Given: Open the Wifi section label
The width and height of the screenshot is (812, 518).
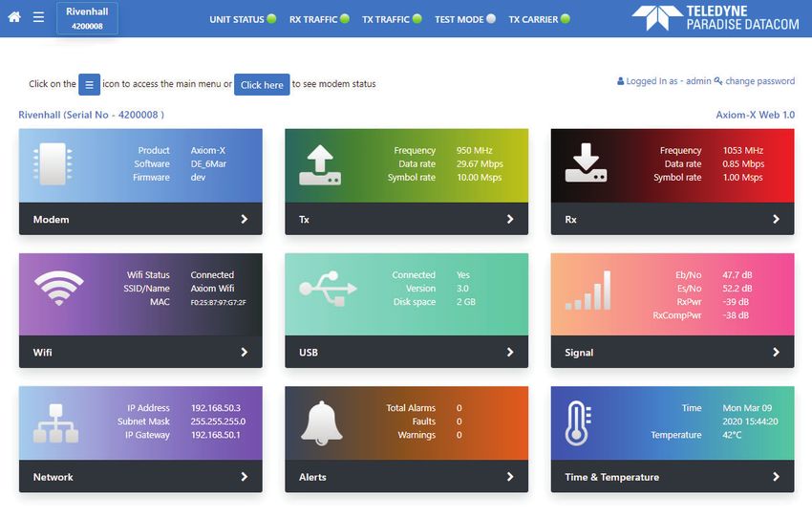Looking at the screenshot, I should coord(42,353).
